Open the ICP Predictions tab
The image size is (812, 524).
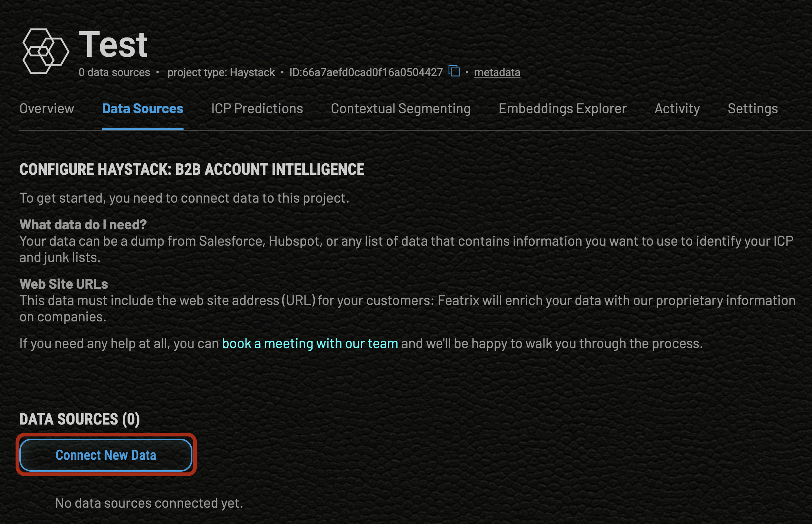257,109
